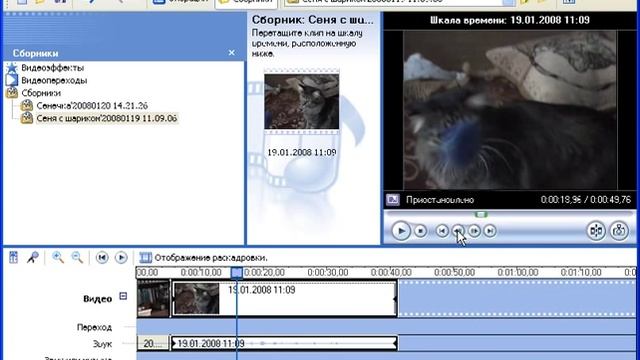Split the clip at the current frame
The image size is (640, 360).
[596, 231]
